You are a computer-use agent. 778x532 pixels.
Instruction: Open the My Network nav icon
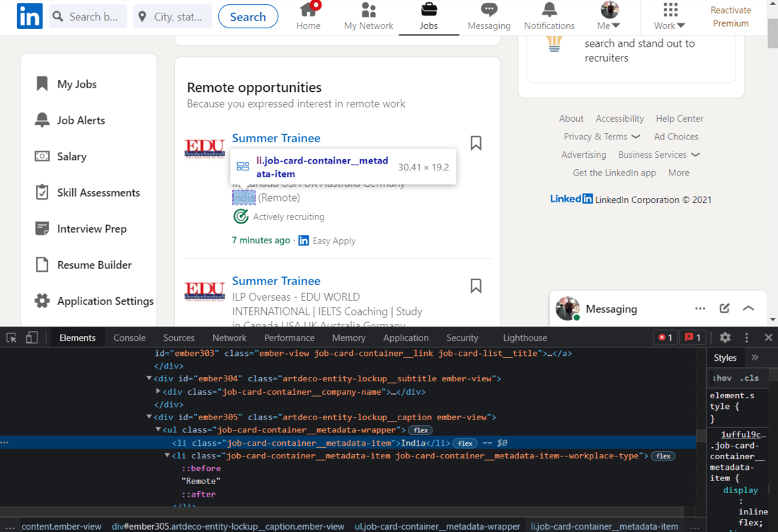click(368, 16)
